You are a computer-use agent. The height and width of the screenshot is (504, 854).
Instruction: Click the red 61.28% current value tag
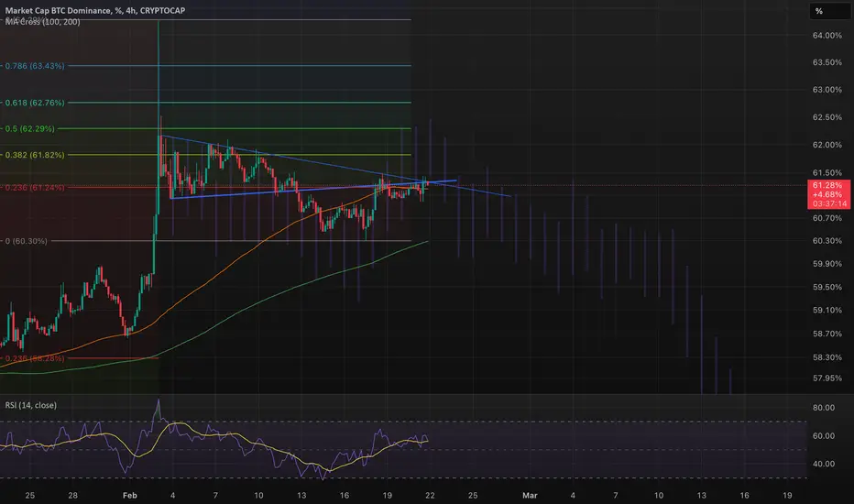(828, 194)
